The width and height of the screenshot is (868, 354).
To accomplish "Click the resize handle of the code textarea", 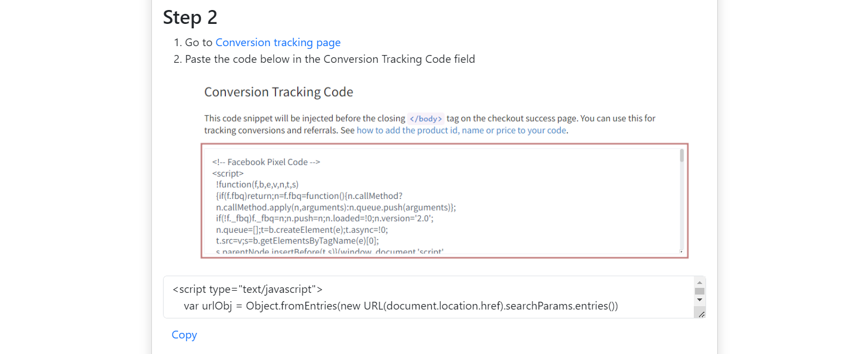I will pyautogui.click(x=701, y=315).
